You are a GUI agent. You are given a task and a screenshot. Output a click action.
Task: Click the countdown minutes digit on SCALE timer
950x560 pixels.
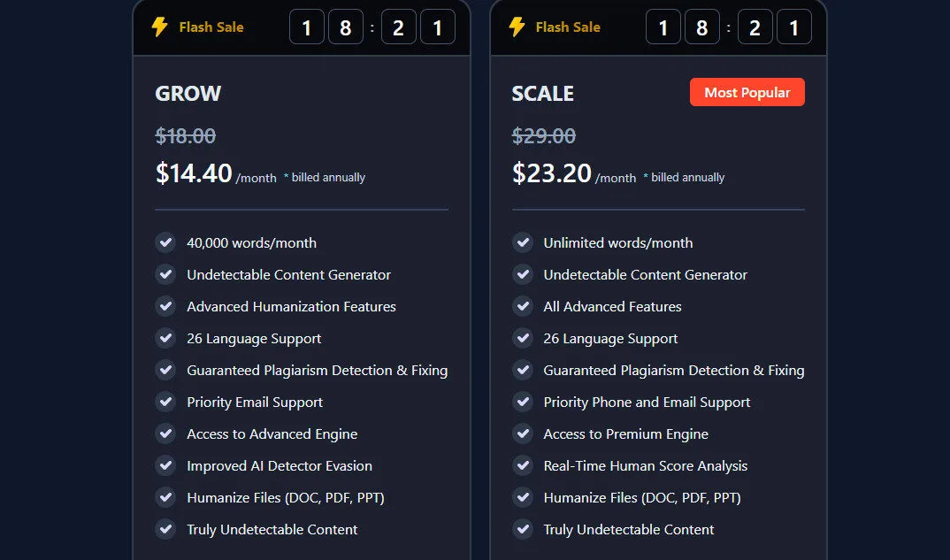click(x=755, y=27)
